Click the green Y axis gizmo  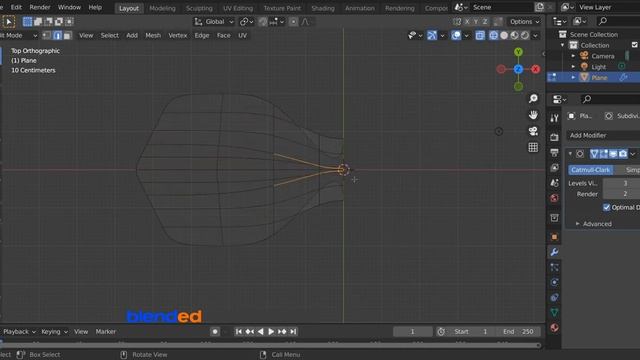[518, 52]
